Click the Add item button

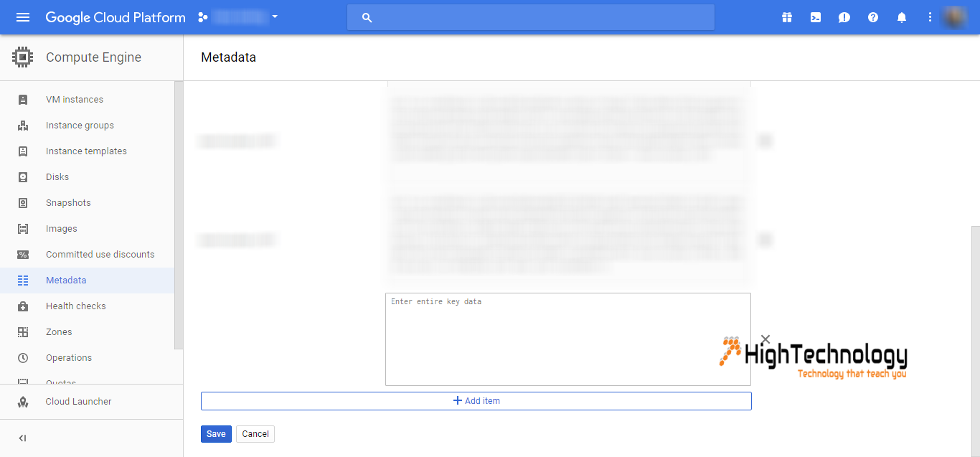pyautogui.click(x=476, y=401)
